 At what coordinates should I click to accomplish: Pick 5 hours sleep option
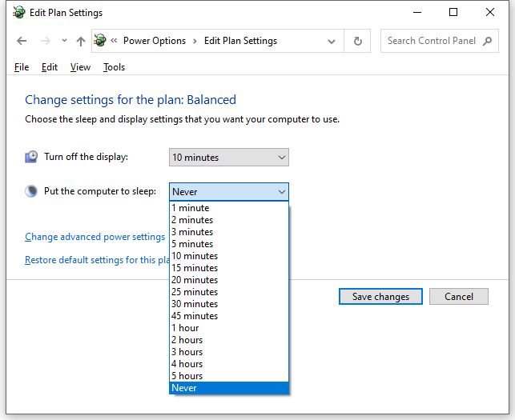[x=229, y=376]
